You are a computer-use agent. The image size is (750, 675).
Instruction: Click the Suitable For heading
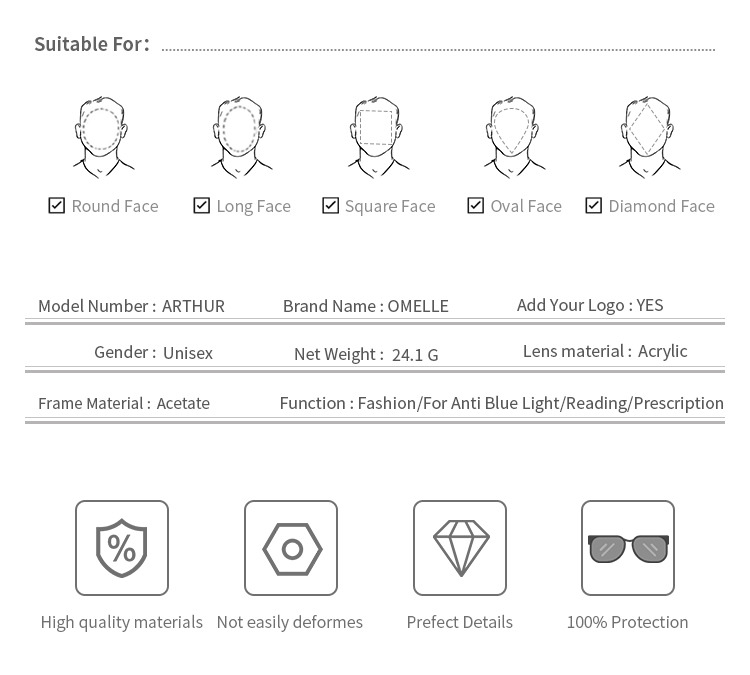(91, 44)
